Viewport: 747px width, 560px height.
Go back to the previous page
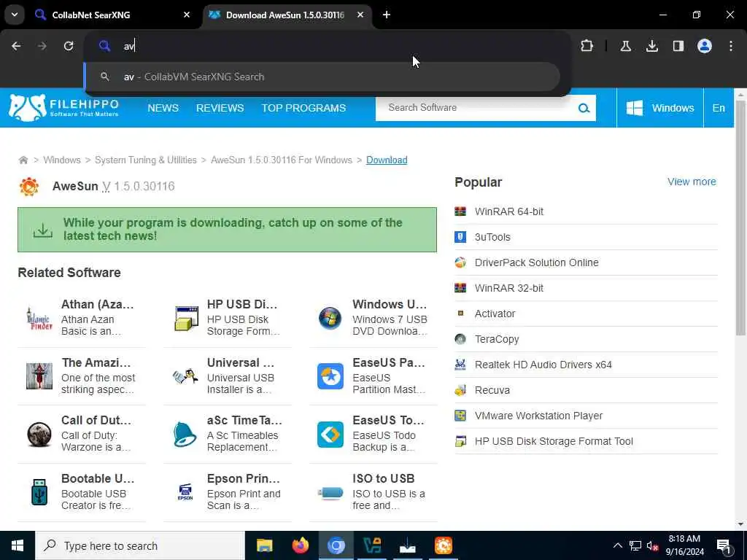pyautogui.click(x=16, y=46)
